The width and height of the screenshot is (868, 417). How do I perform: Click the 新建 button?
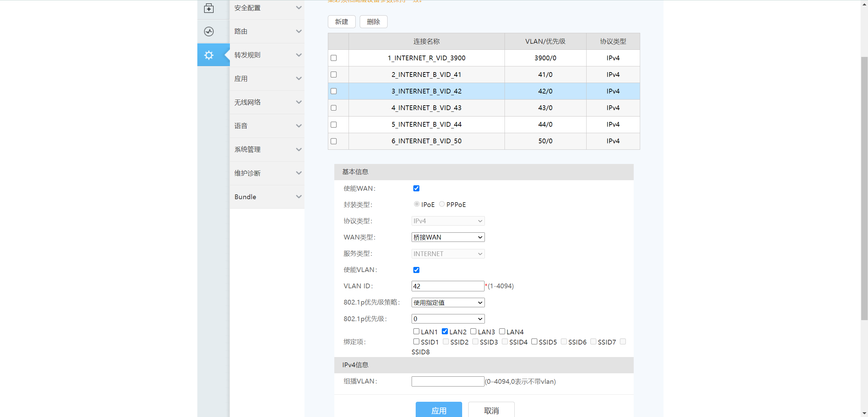point(341,22)
